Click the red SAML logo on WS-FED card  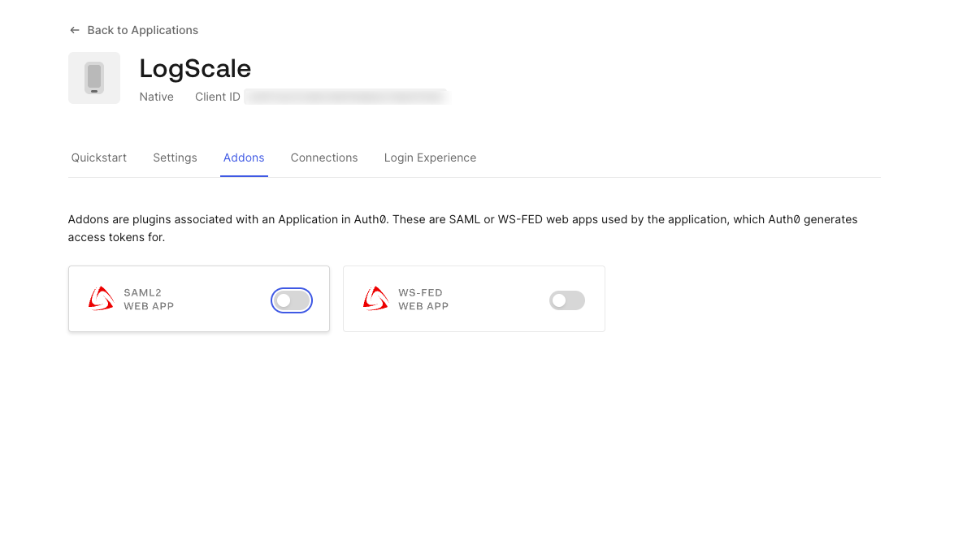coord(375,298)
